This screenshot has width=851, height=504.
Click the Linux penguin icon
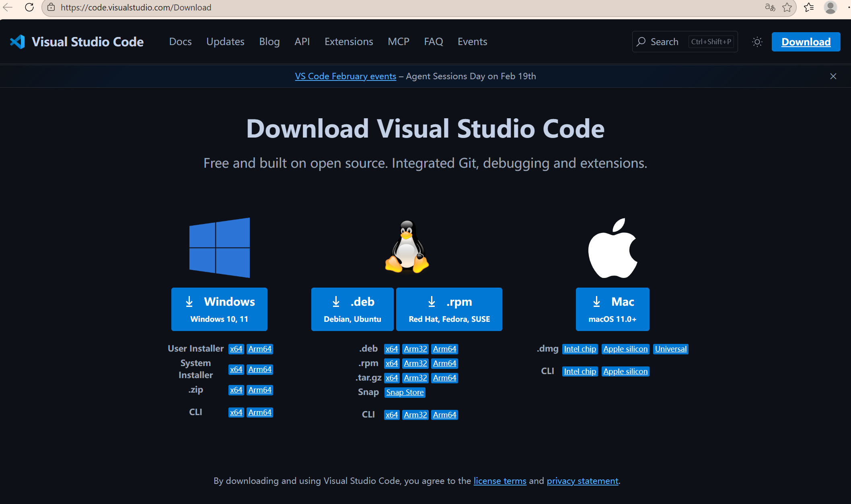tap(407, 246)
